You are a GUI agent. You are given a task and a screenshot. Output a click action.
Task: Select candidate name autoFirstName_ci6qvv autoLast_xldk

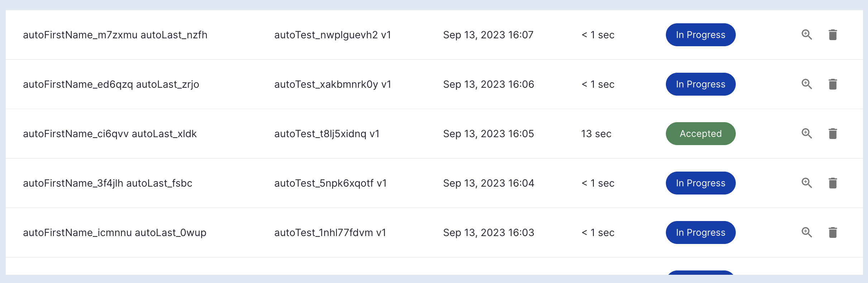point(110,134)
